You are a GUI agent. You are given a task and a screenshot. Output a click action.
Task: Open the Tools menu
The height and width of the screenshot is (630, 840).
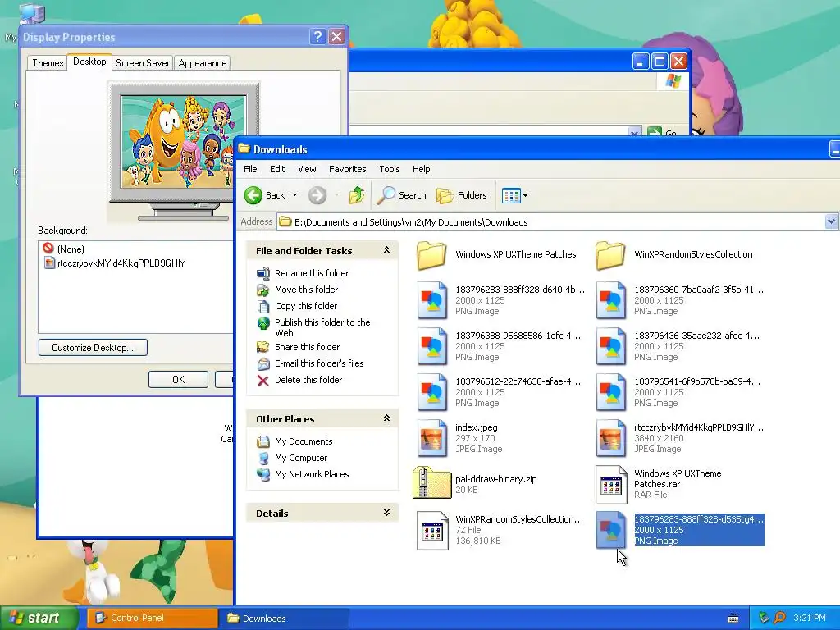coord(390,169)
